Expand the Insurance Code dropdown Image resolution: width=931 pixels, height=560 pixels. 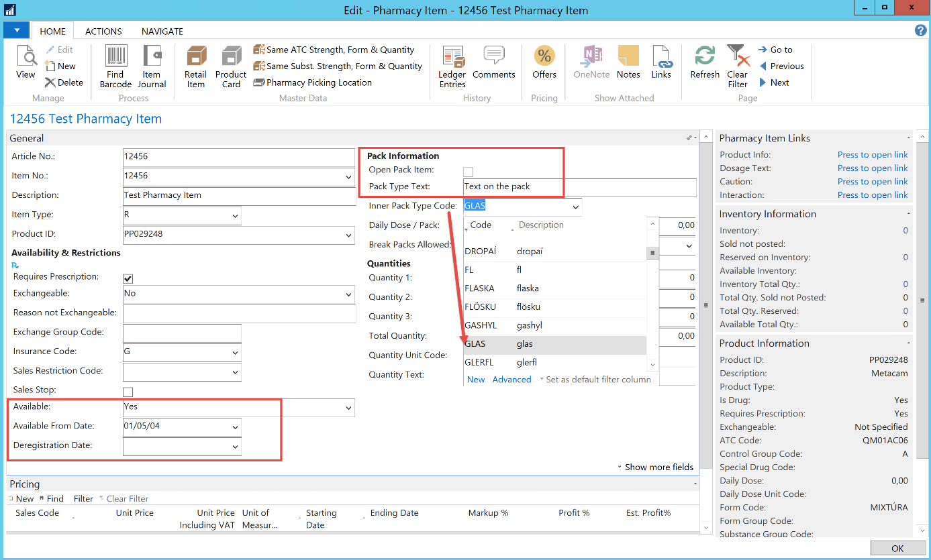(235, 352)
